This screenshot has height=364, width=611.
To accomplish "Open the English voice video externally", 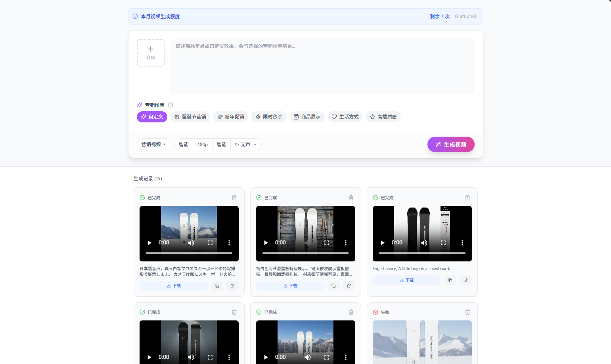I will click(465, 280).
